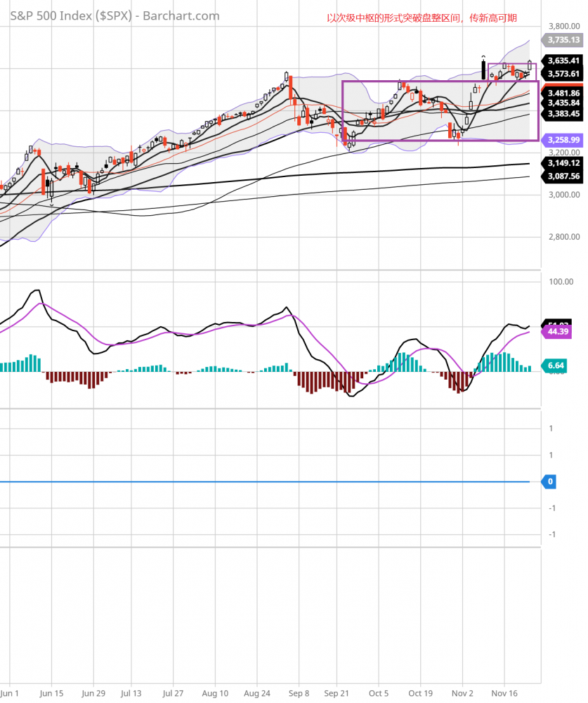Viewport: 588px width, 703px height.
Task: Click the Oct 5 date label
Action: 379,693
